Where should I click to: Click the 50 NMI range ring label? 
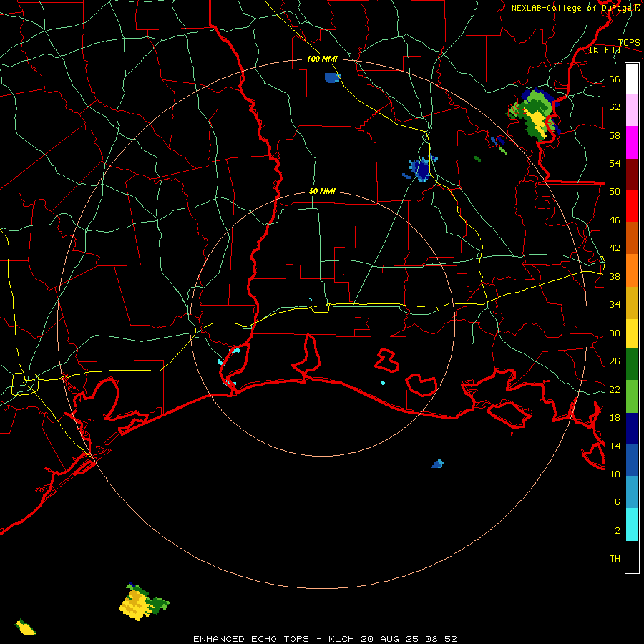tap(322, 191)
